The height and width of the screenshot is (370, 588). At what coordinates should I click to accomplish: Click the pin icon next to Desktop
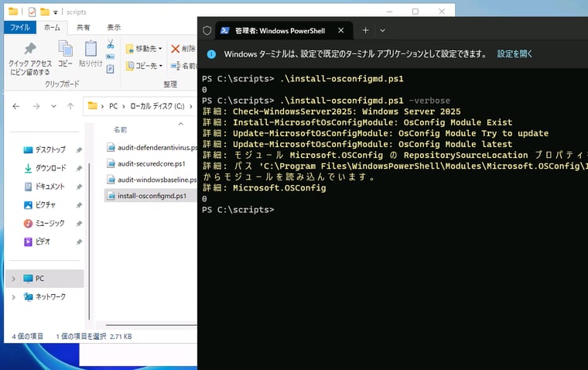pos(79,150)
